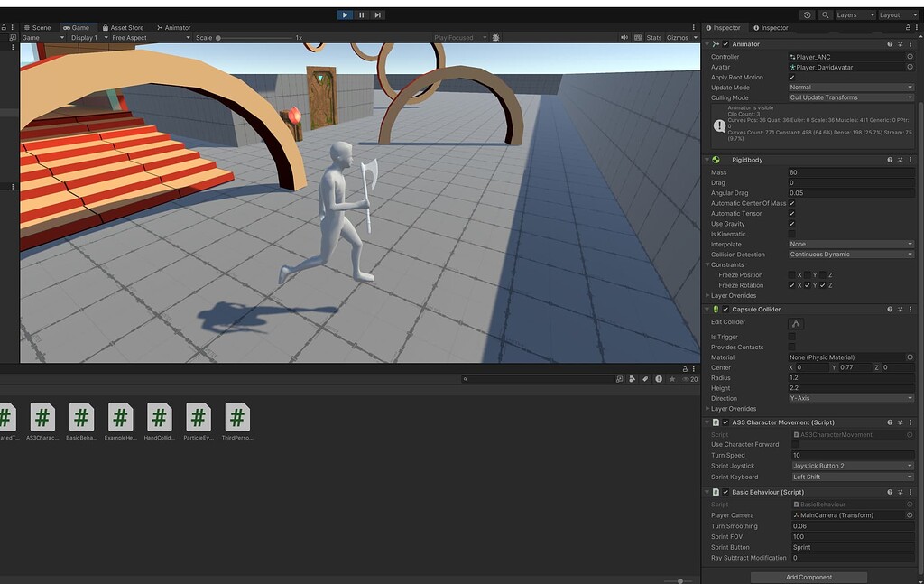Click the Add Component button
The image size is (924, 584).
pos(808,577)
